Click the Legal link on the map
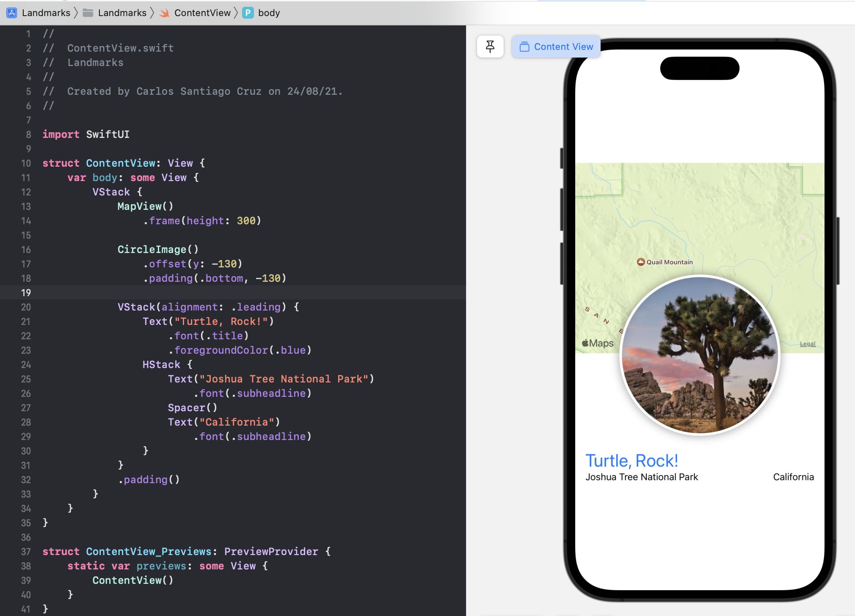The image size is (855, 616). tap(807, 344)
